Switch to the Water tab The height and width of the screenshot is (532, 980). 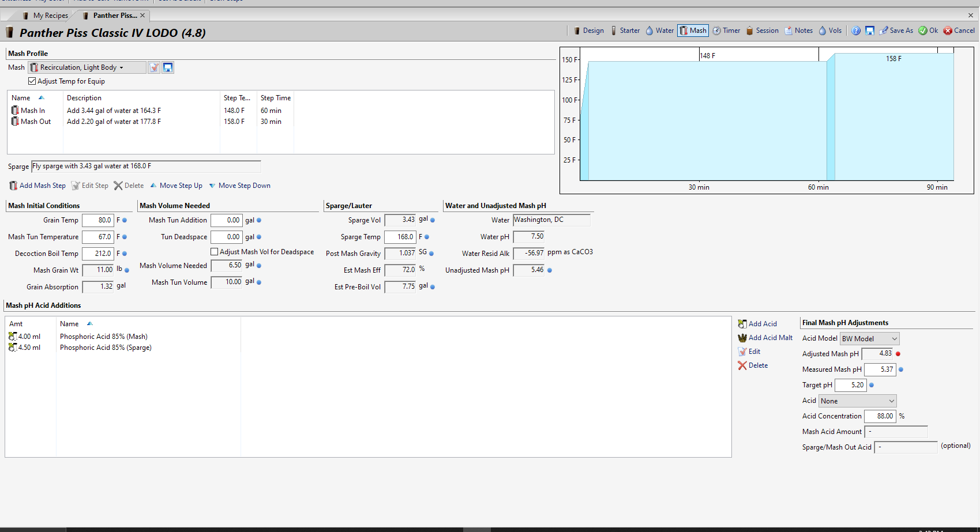click(x=659, y=31)
